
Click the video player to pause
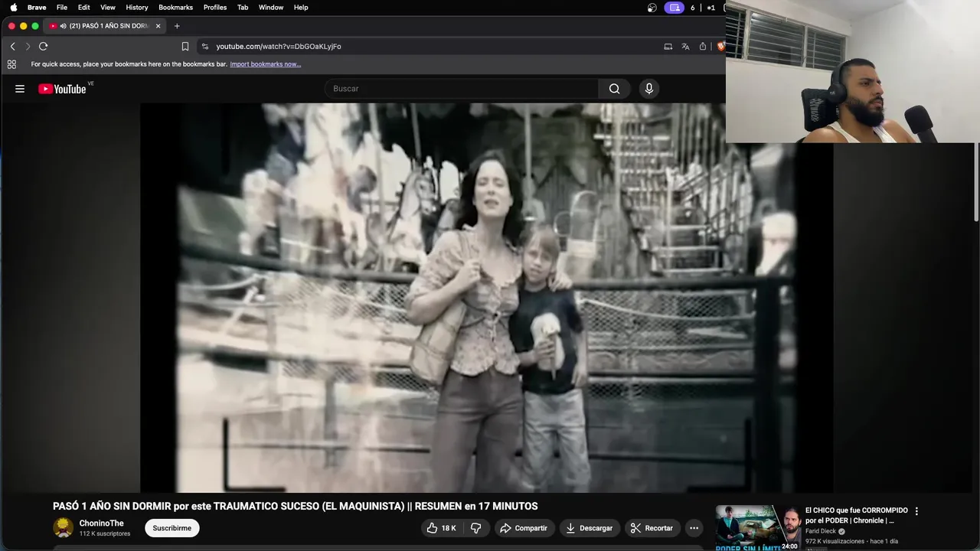click(487, 298)
